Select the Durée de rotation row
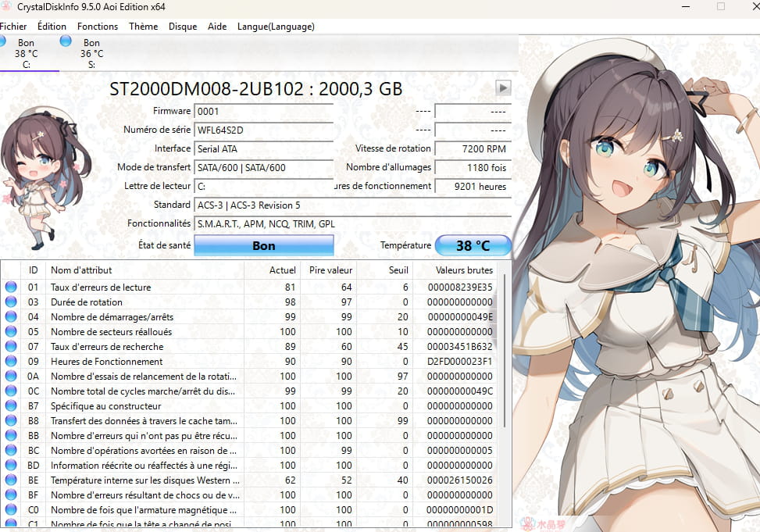Image resolution: width=760 pixels, height=532 pixels. (x=249, y=302)
